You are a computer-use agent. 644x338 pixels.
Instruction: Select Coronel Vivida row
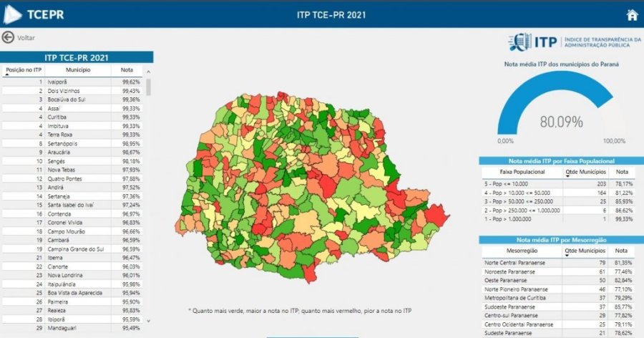pyautogui.click(x=72, y=223)
